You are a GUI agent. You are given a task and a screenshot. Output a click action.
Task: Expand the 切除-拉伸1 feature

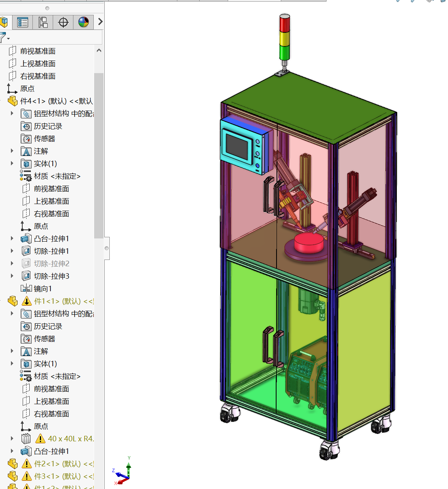12,251
